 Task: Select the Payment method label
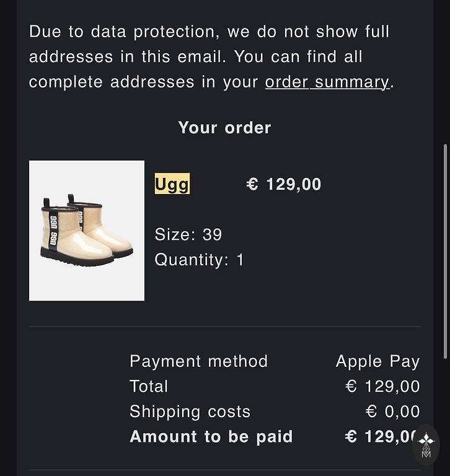pyautogui.click(x=198, y=361)
